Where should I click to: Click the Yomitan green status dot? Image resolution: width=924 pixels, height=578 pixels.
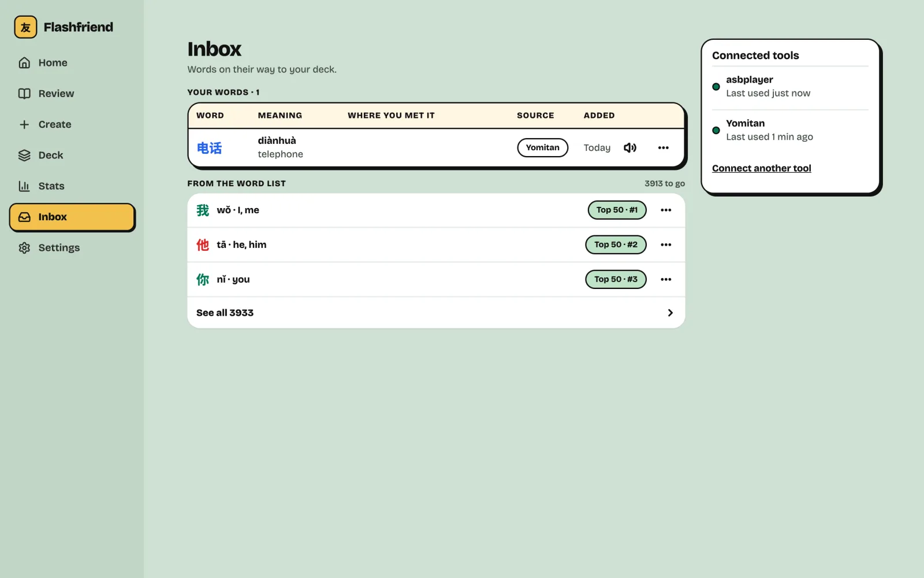tap(716, 131)
